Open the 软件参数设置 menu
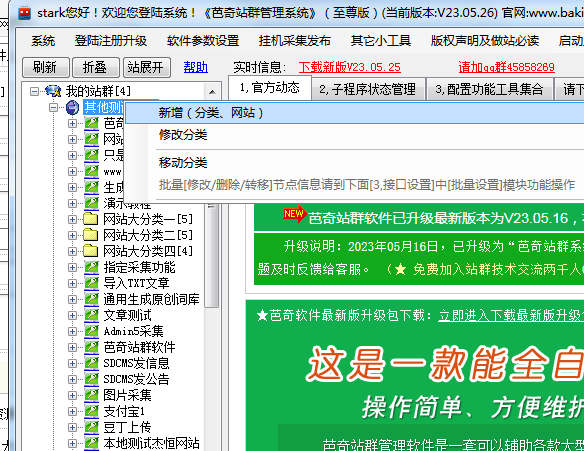 point(203,41)
